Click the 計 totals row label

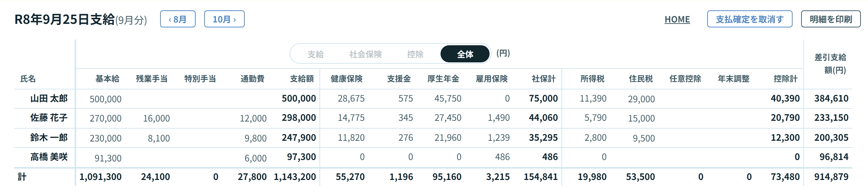point(22,177)
